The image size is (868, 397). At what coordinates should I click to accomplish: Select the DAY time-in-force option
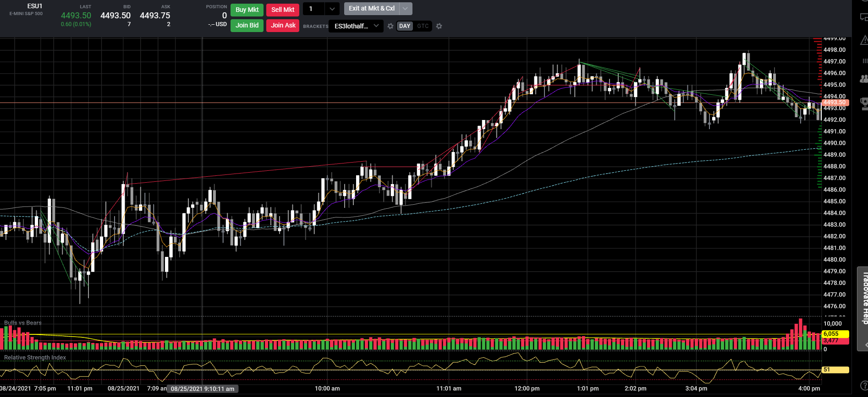pyautogui.click(x=405, y=26)
